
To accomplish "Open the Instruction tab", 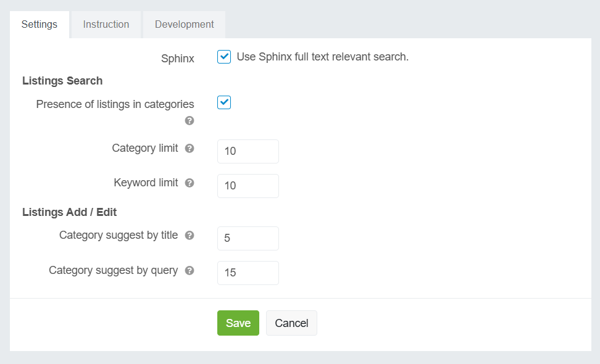I will [x=106, y=25].
